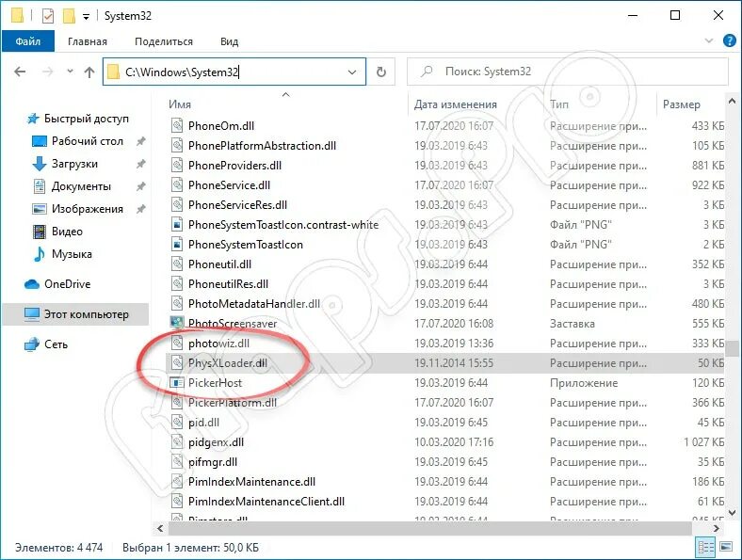
Task: Select Сеть in navigation pane
Action: pos(56,344)
